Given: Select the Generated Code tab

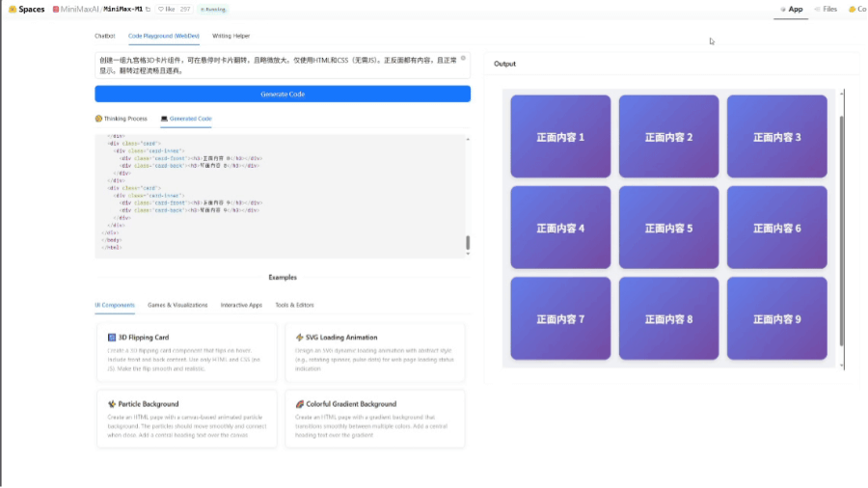Looking at the screenshot, I should point(186,119).
